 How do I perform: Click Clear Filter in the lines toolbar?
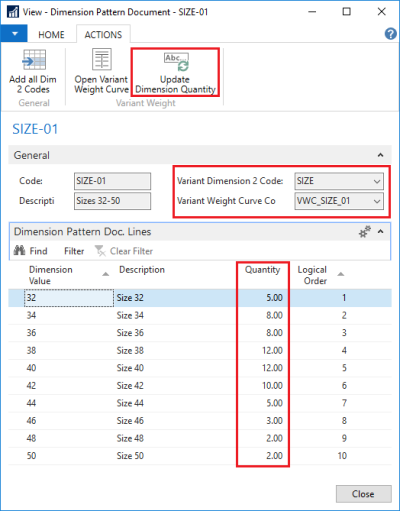tap(124, 251)
